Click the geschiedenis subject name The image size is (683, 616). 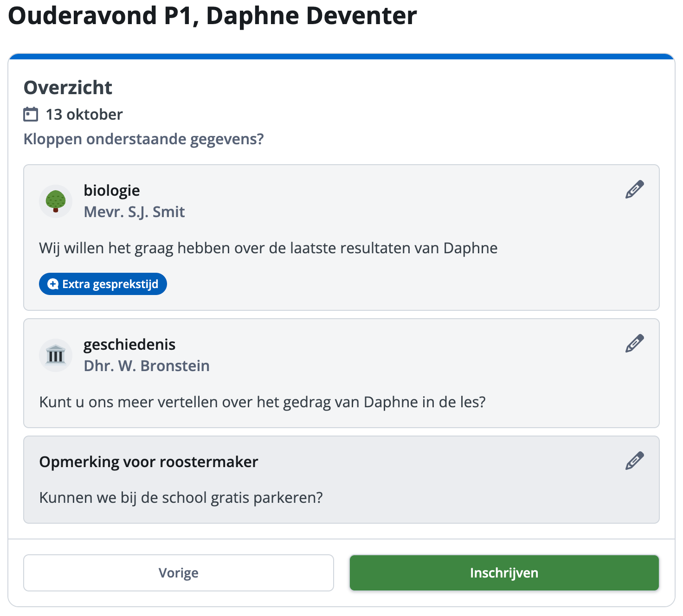coord(129,345)
